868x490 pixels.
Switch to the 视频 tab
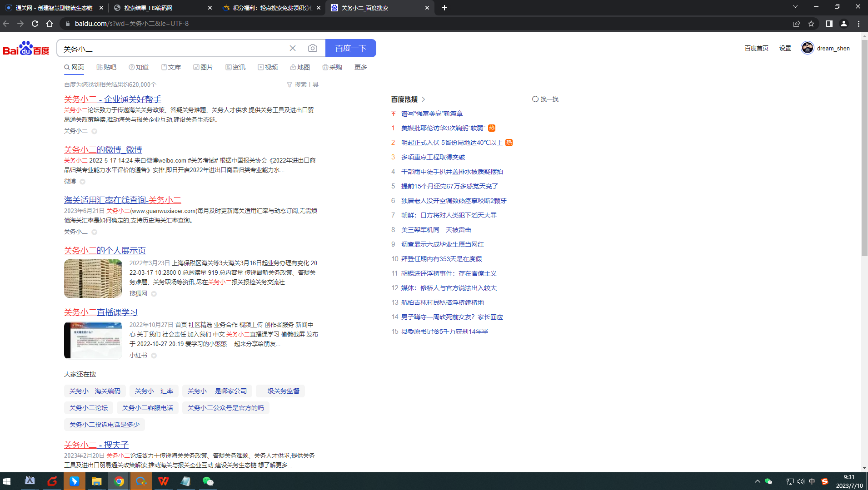pyautogui.click(x=268, y=67)
